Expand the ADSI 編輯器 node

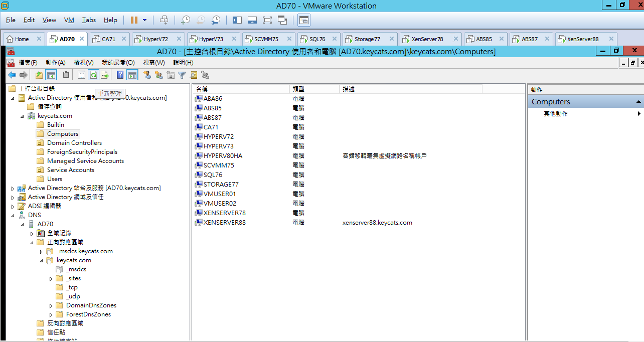(x=13, y=207)
